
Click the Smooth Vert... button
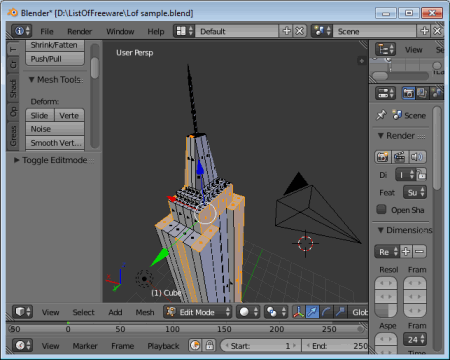[x=55, y=143]
